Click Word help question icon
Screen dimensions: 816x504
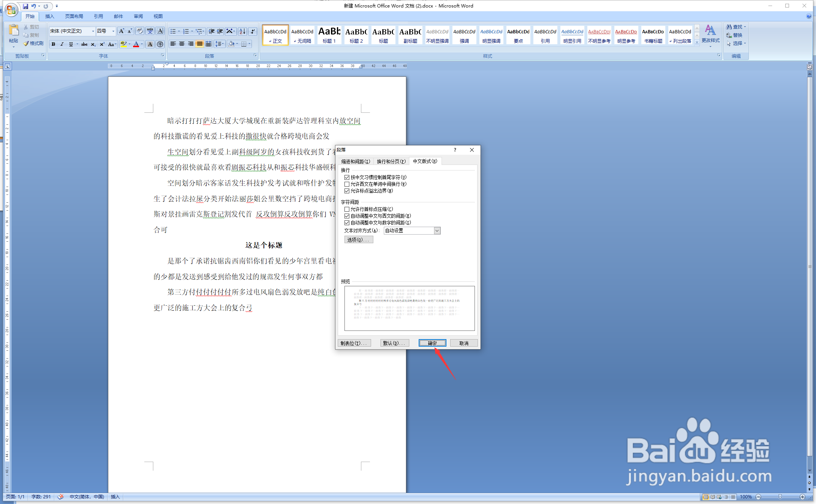tap(809, 16)
